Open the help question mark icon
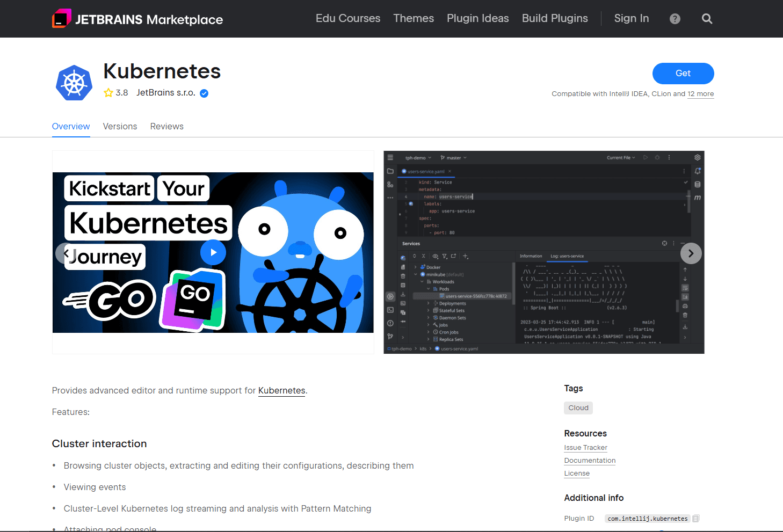This screenshot has height=532, width=783. point(675,19)
